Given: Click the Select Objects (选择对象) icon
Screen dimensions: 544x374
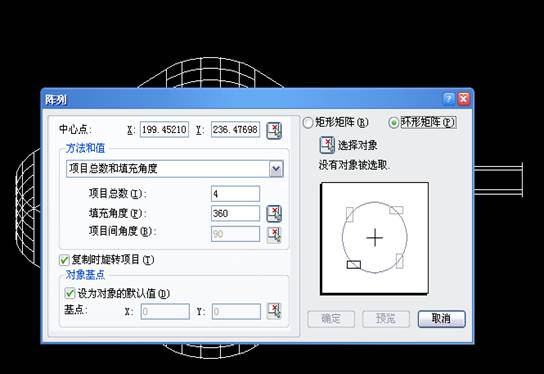Looking at the screenshot, I should pos(327,145).
